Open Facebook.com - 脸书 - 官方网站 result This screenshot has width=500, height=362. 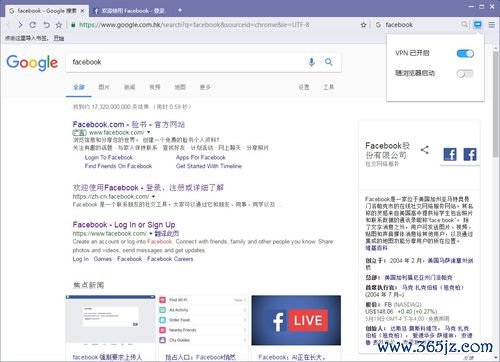(x=129, y=125)
